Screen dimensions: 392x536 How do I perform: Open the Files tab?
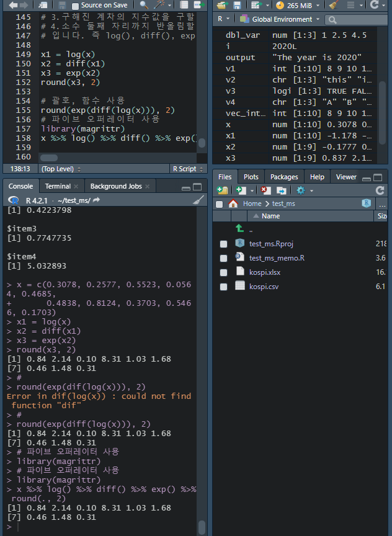(225, 177)
